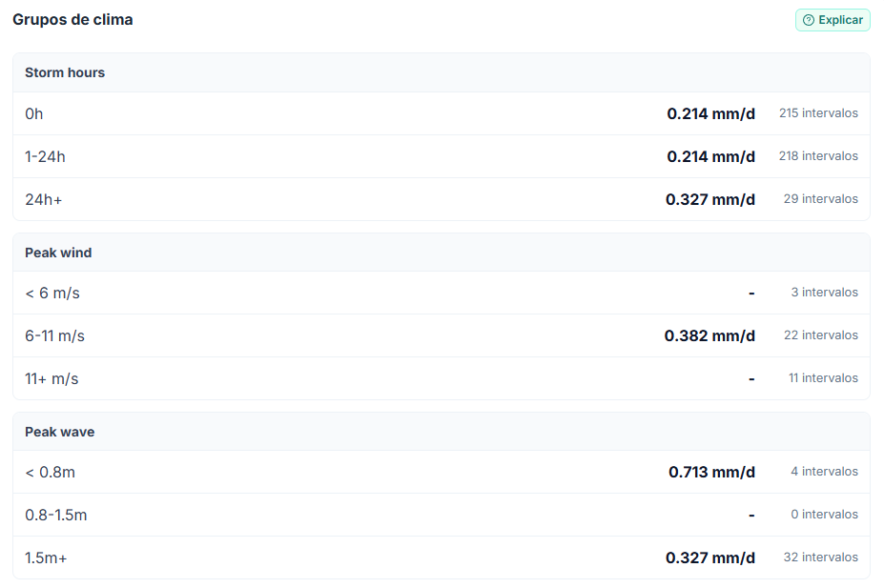
Task: Click the 0.8-1.5m wave row
Action: click(x=442, y=515)
